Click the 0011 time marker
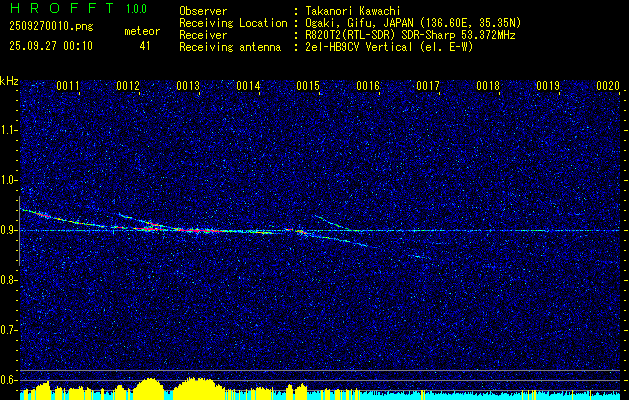Image resolution: width=629 pixels, height=400 pixels. click(x=68, y=86)
